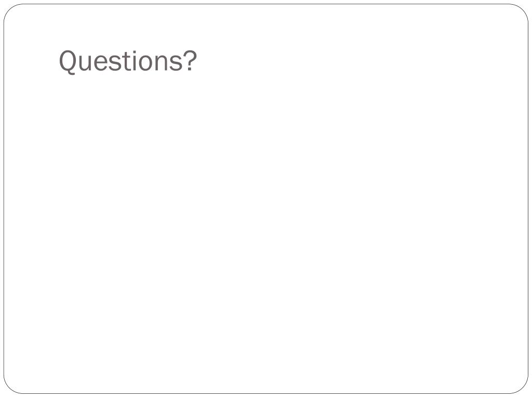Click the left edge line of the slide frame

tap(4, 199)
